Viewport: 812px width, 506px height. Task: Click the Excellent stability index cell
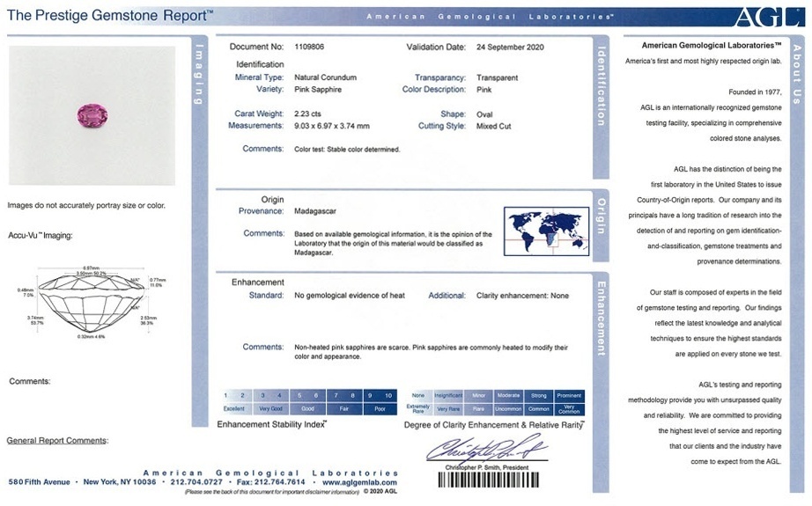233,408
